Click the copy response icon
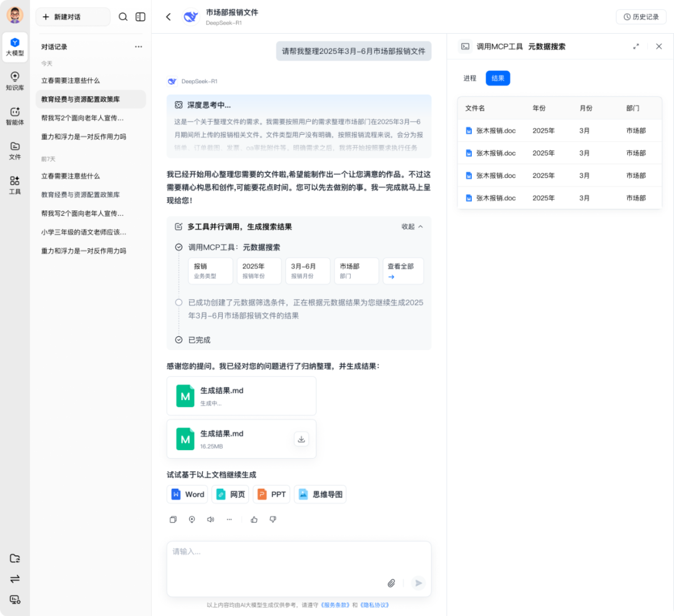Screen dimensions: 674x616 point(173,519)
